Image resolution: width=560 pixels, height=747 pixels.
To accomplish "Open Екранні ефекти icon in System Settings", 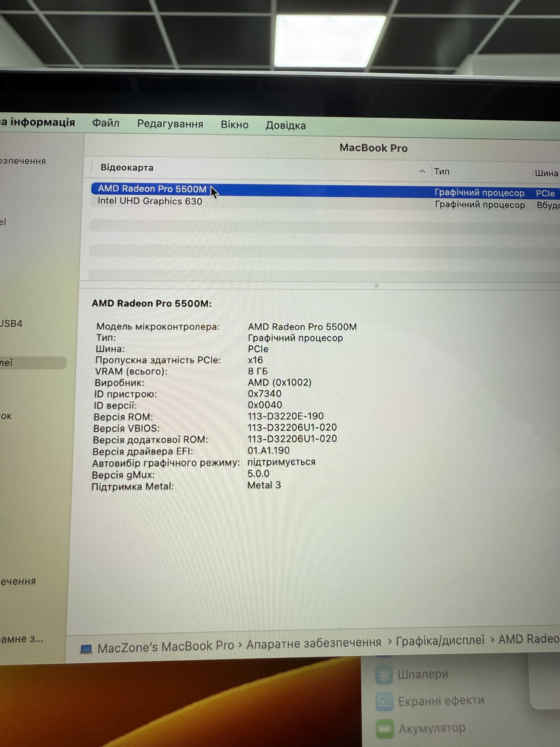I will tap(384, 702).
